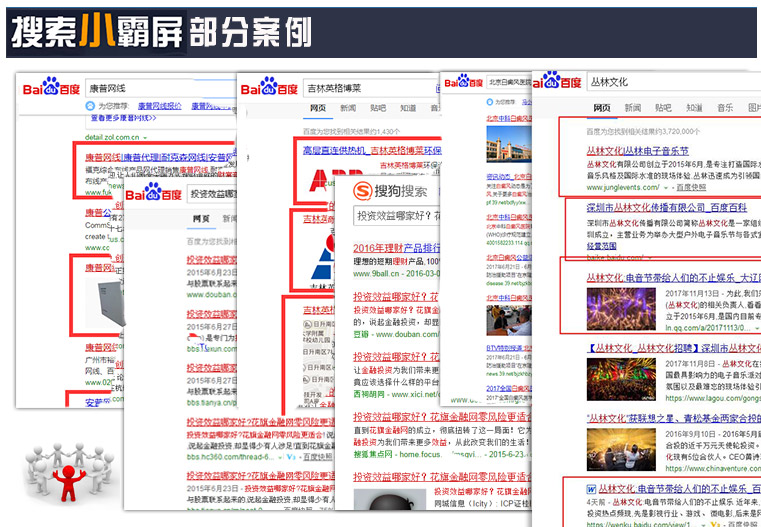761x527 pixels.
Task: Select 网页 tab in 投资效益 Baidu window
Action: [201, 219]
